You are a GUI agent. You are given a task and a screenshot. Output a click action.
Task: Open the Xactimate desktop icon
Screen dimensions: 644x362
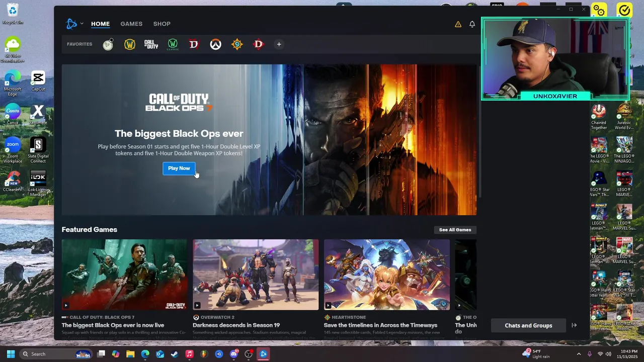38,115
